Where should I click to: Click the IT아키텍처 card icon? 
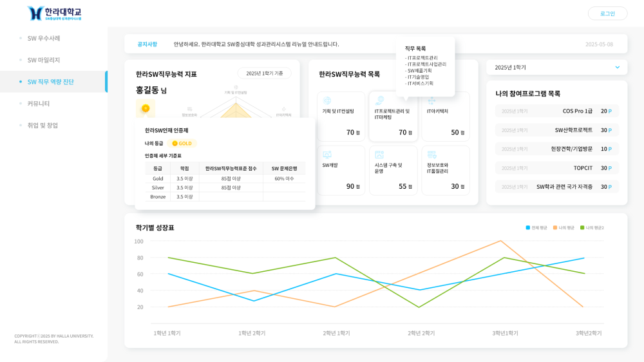(x=431, y=100)
